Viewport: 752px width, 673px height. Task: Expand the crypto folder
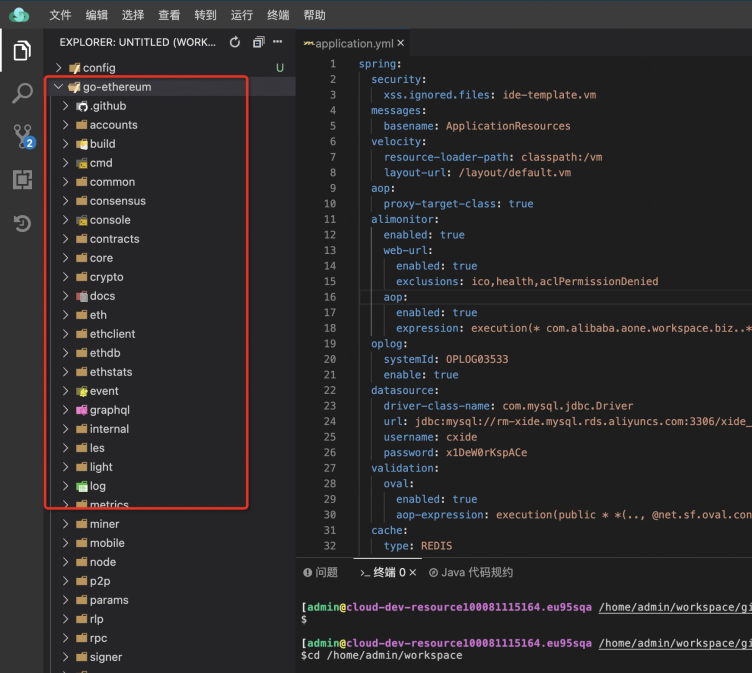click(x=106, y=277)
